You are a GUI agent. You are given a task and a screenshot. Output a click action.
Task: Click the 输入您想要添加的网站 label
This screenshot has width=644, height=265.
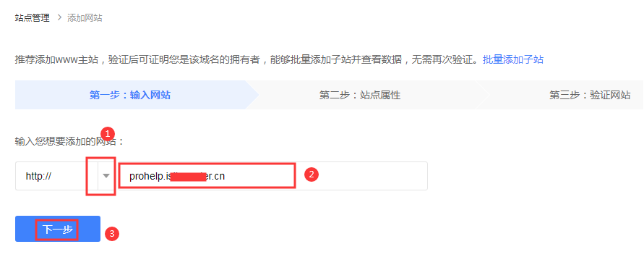[x=69, y=143]
